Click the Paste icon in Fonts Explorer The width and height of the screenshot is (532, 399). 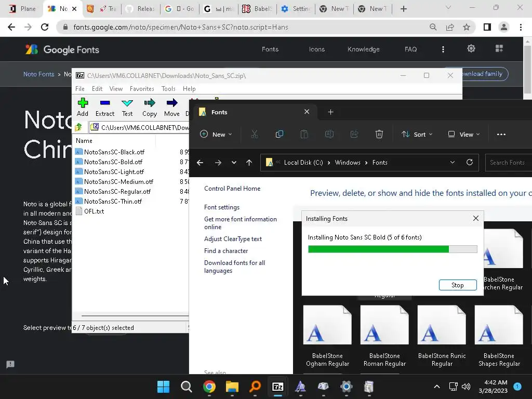coord(304,135)
